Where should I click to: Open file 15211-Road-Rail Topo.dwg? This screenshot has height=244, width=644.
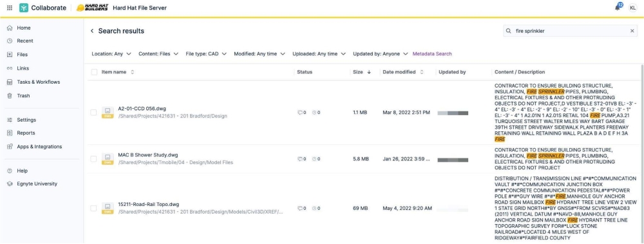148,204
